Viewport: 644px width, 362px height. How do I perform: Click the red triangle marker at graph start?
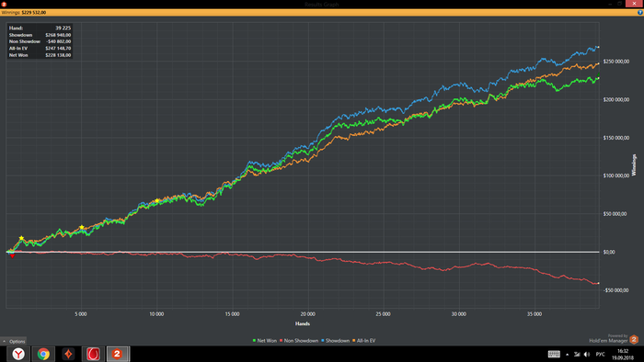click(x=12, y=255)
